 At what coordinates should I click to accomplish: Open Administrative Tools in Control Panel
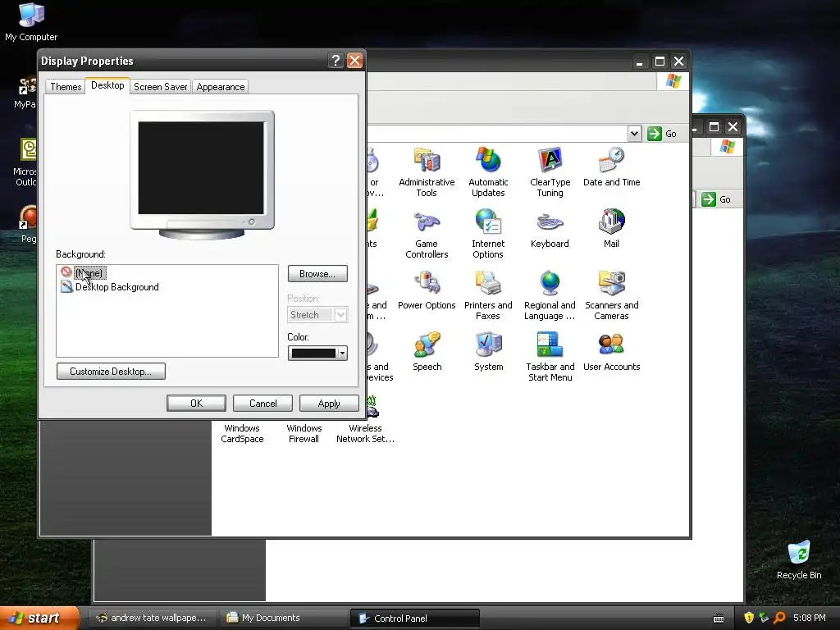427,171
